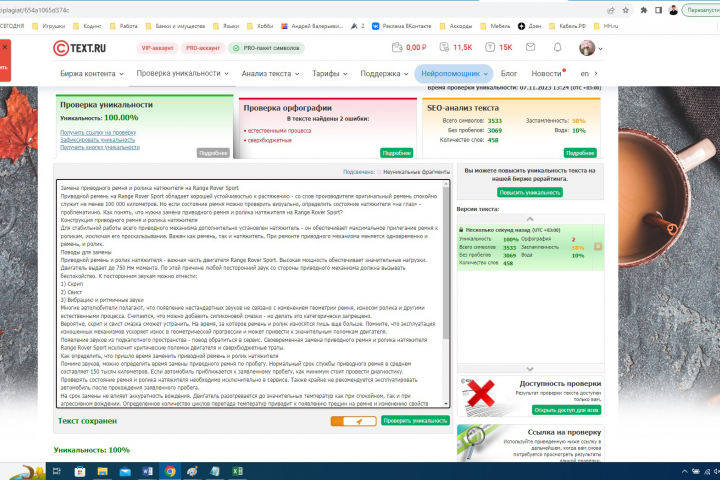Open the Работа bookmarks folder

[124, 26]
